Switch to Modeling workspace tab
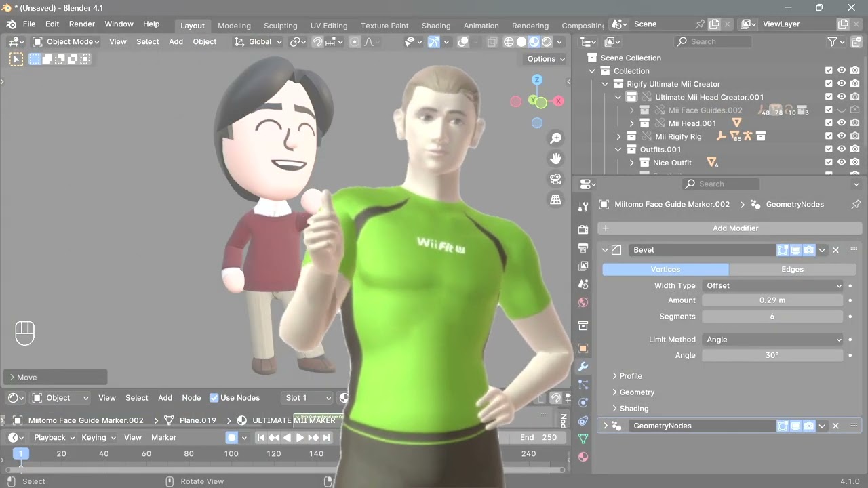 [234, 26]
